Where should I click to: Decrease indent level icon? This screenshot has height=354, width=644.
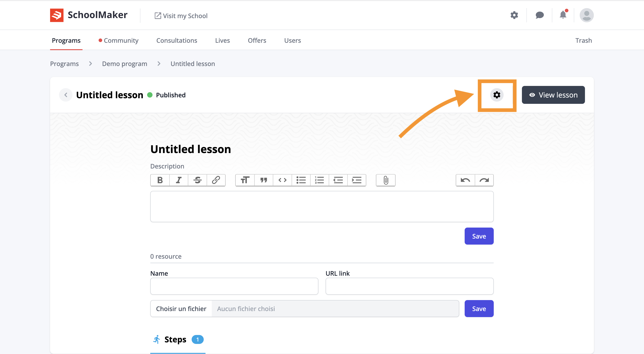[x=338, y=180]
